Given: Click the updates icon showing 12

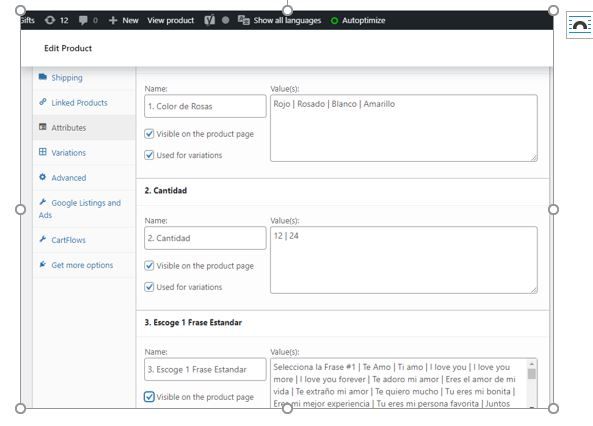Looking at the screenshot, I should pos(50,20).
